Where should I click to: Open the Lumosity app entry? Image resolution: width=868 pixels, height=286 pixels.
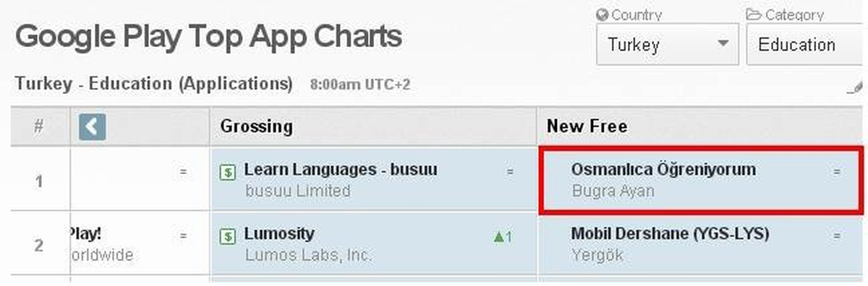point(279,234)
